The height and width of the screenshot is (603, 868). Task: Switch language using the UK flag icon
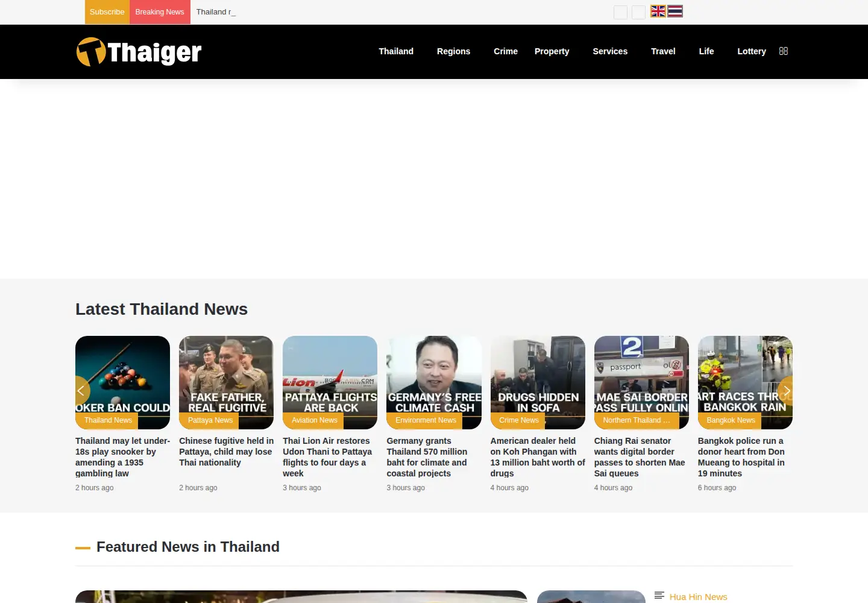(658, 11)
